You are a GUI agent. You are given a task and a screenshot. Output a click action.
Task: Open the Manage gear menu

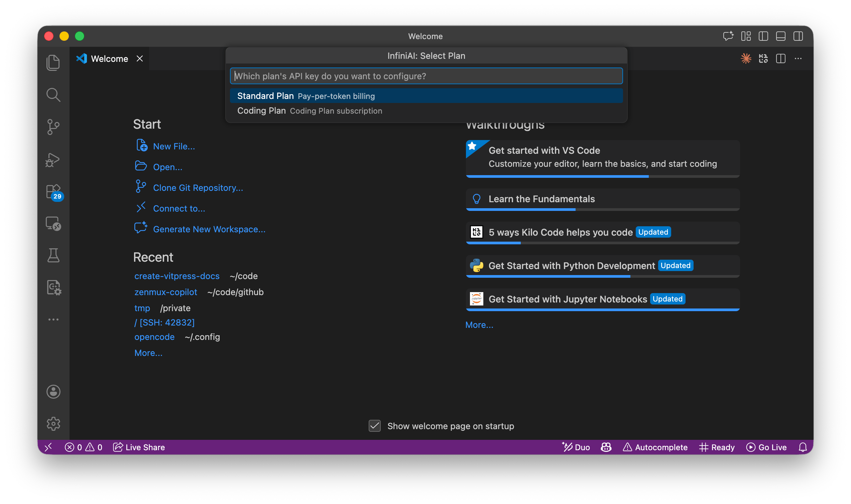click(53, 423)
